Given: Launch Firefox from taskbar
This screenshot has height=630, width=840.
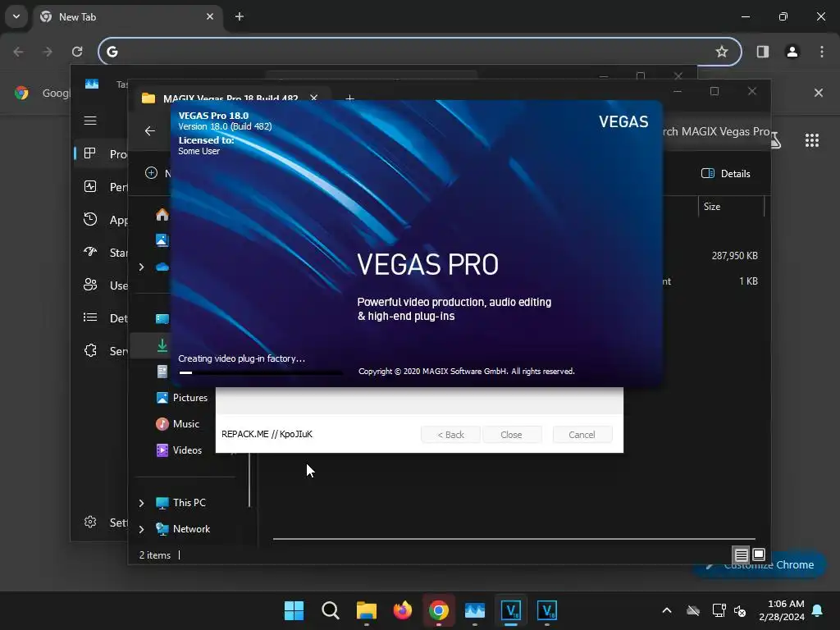Looking at the screenshot, I should coord(402,610).
